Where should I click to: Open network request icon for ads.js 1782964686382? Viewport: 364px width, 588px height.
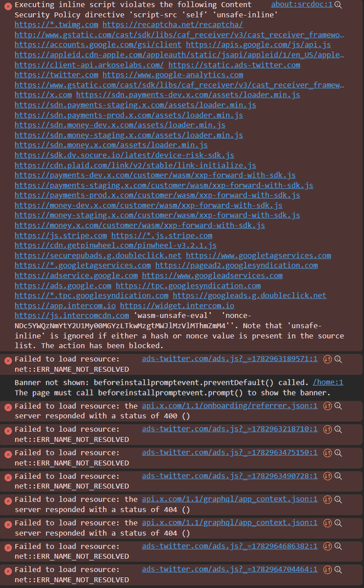point(328,546)
